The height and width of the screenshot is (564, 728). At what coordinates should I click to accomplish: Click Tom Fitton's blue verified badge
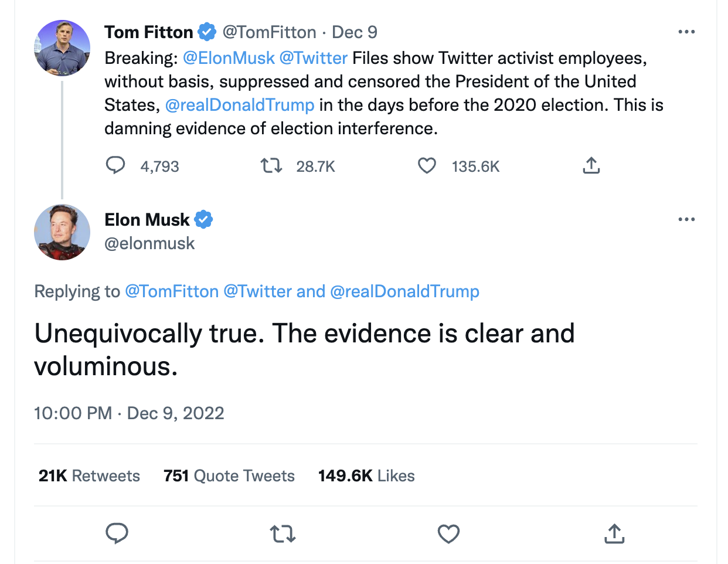coord(207,32)
